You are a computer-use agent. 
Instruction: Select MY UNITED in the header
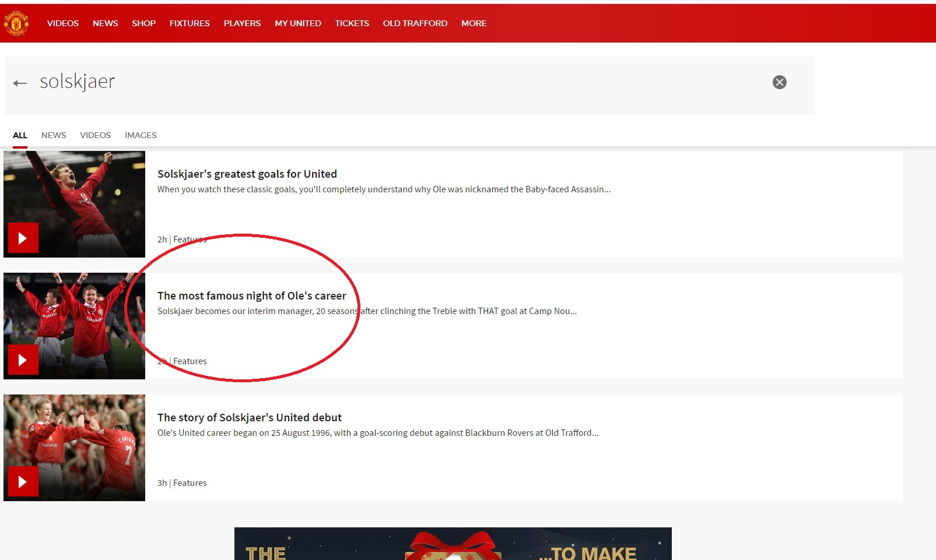coord(297,23)
